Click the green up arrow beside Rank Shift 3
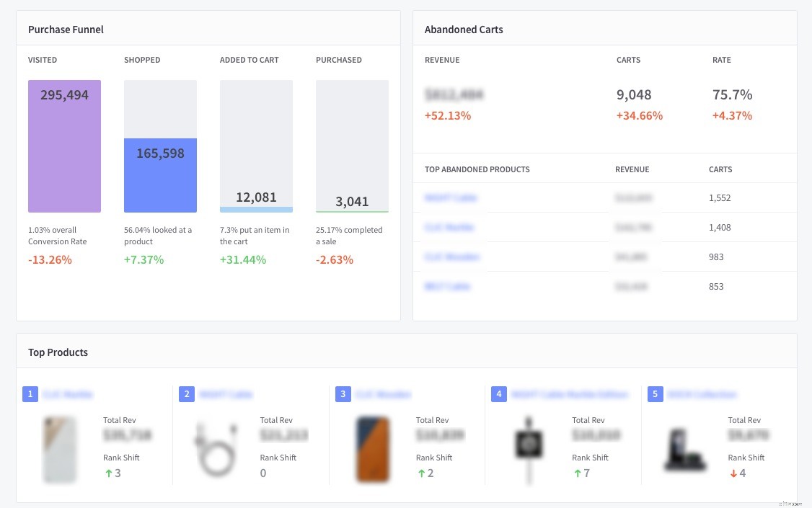Viewport: 812px width, 508px height. pyautogui.click(x=108, y=473)
